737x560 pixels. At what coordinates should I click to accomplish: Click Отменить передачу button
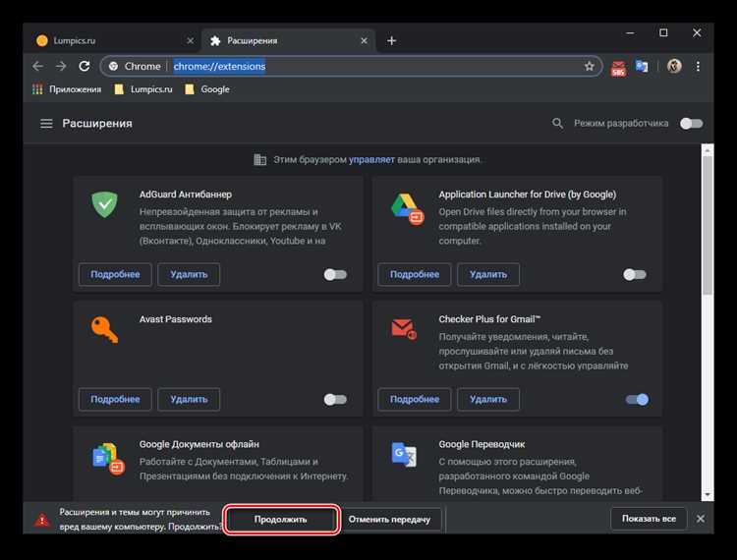[x=390, y=520]
